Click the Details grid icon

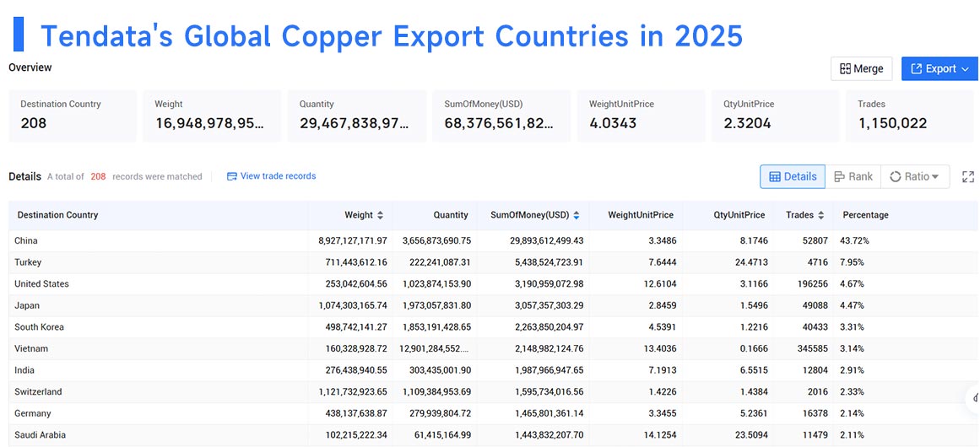click(774, 176)
